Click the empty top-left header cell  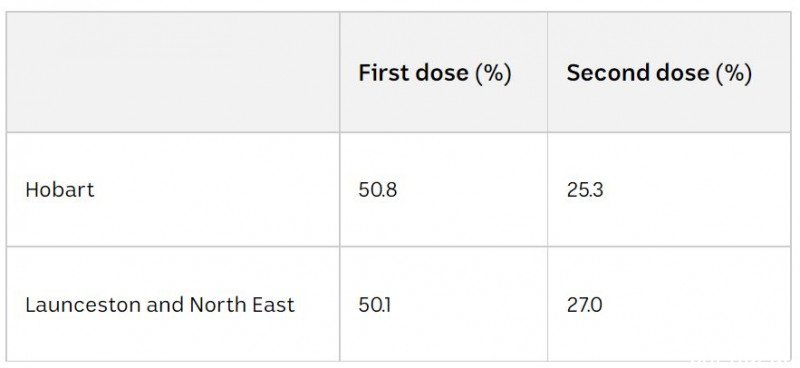(173, 72)
